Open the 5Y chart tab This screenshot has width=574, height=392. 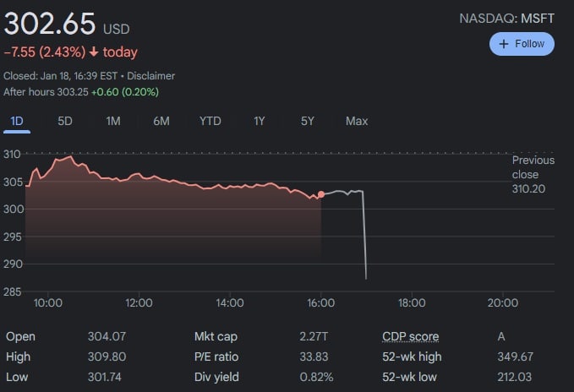(308, 121)
